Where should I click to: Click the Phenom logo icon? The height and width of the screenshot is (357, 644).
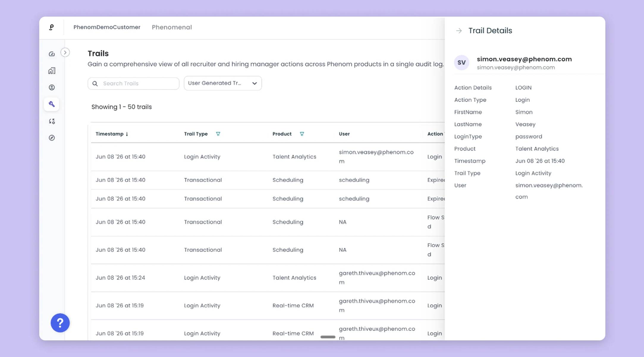(51, 27)
